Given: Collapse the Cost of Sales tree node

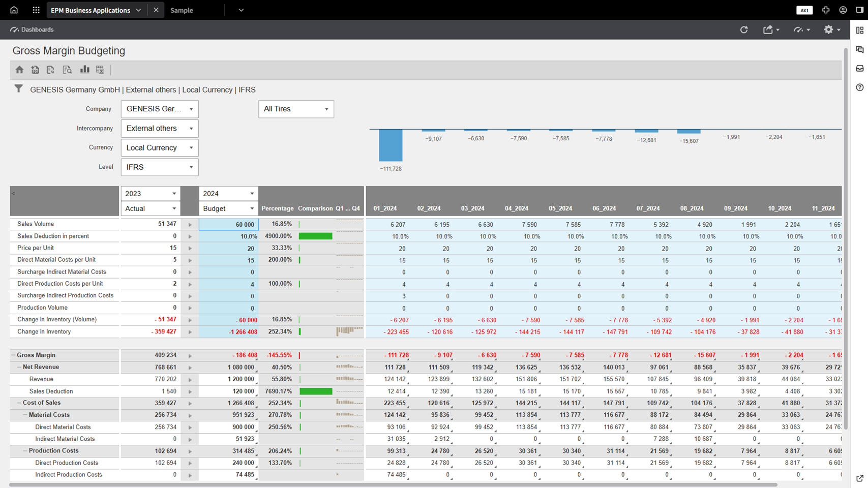Looking at the screenshot, I should [19, 403].
